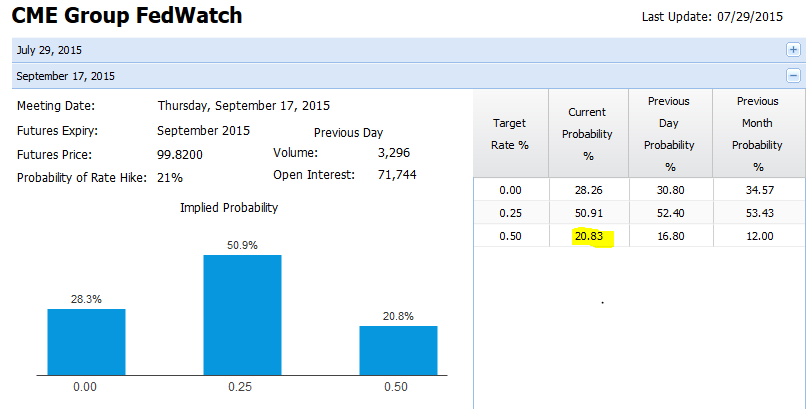Click the 30.80 previous day cell

pyautogui.click(x=671, y=190)
